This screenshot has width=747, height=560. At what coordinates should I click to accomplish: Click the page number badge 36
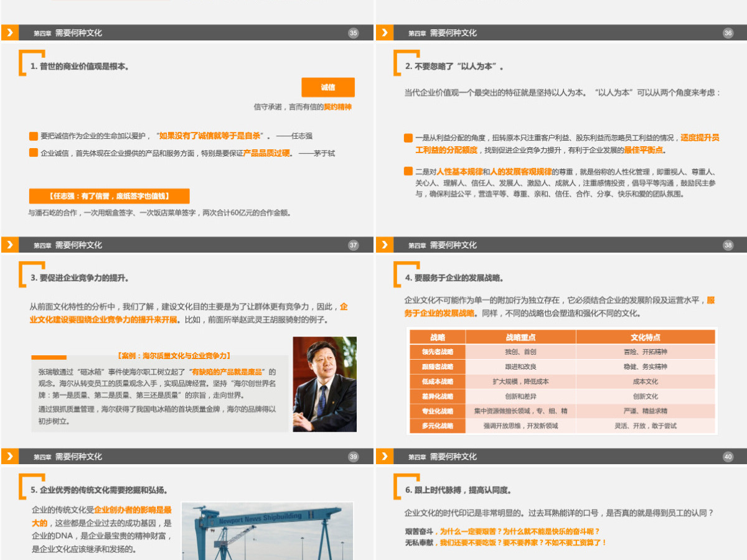pos(728,33)
